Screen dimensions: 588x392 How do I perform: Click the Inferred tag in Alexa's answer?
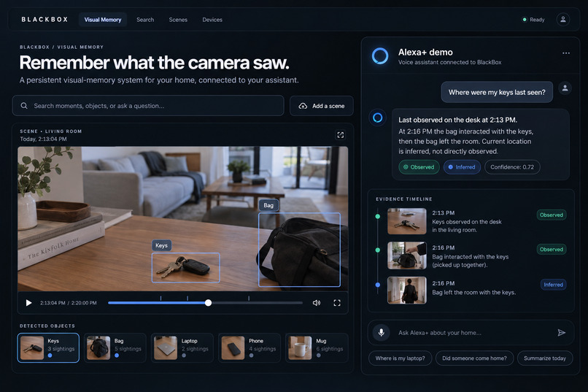point(462,167)
